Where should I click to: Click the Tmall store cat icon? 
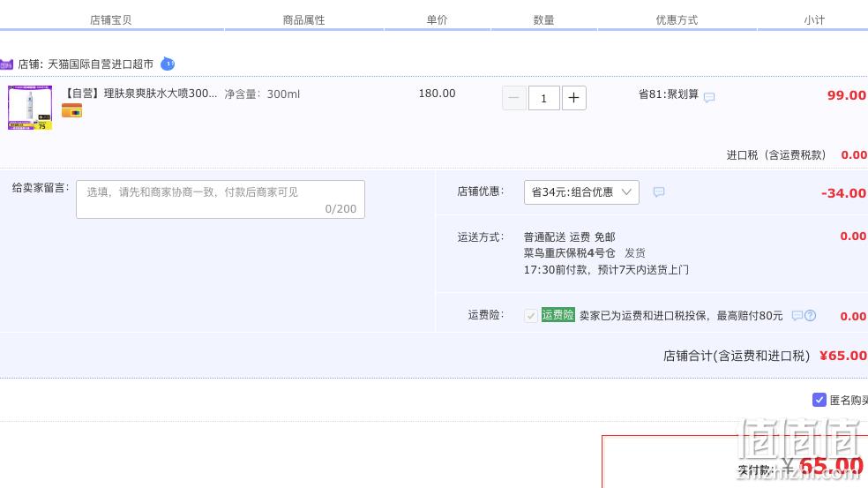[6, 64]
